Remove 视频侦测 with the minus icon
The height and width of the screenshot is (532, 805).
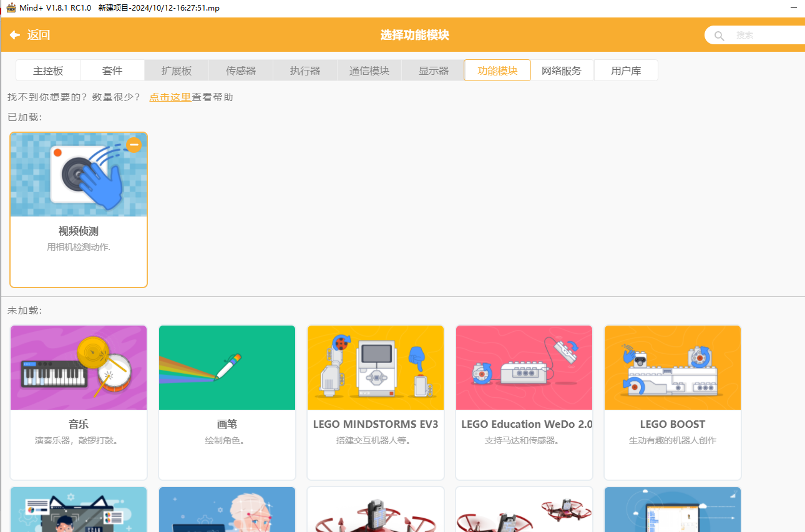[134, 145]
